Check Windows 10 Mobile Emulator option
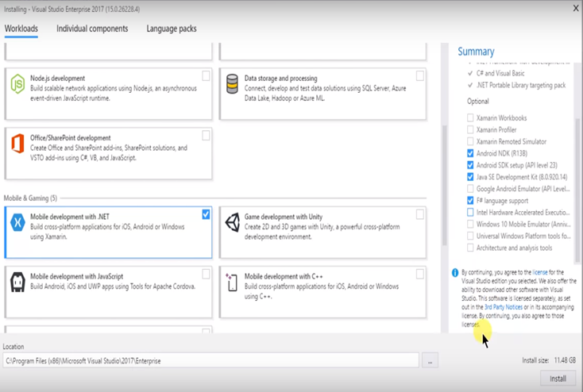The width and height of the screenshot is (583, 392). (x=470, y=224)
